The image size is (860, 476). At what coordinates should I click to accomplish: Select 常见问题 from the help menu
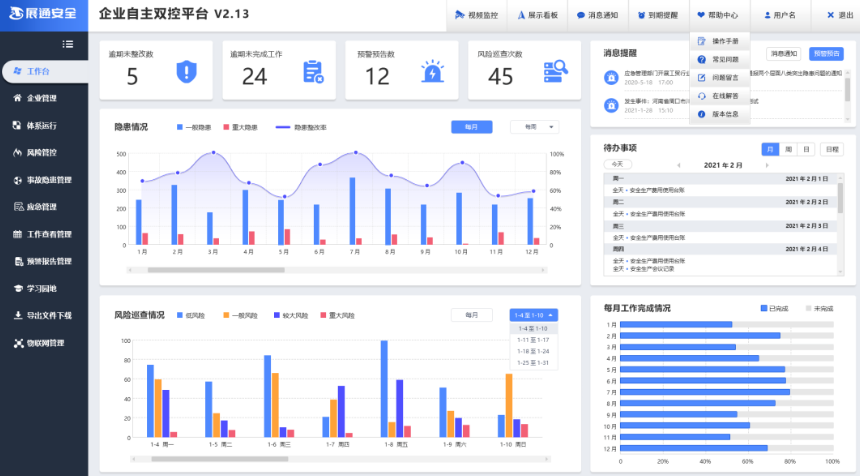[720, 59]
